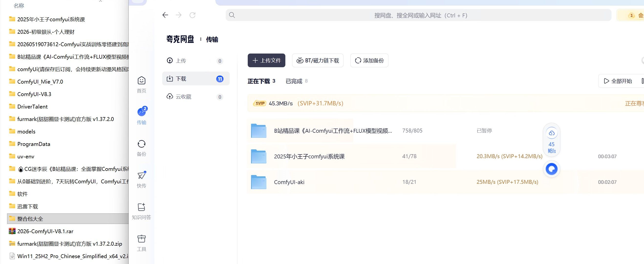Image resolution: width=644 pixels, height=264 pixels.
Task: Click folder icon of paused B站精品课 download
Action: pos(258,131)
